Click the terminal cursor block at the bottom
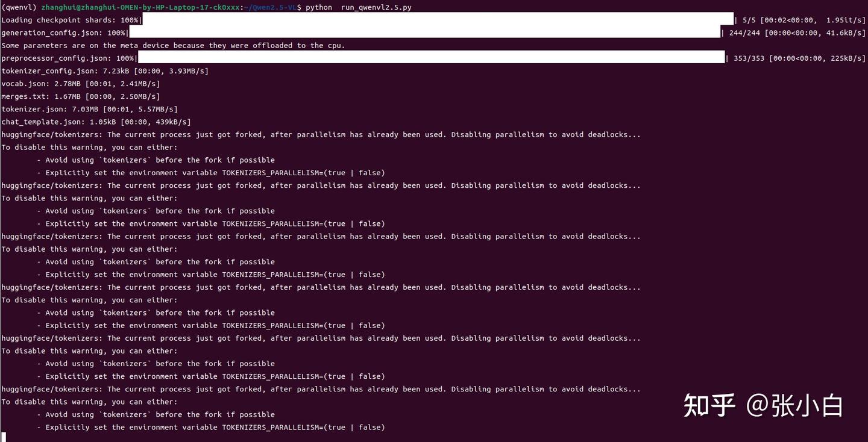 pyautogui.click(x=3, y=437)
